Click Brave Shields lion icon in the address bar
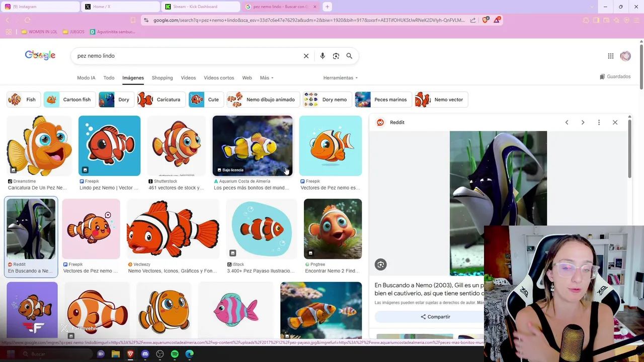Viewport: 644px width, 362px height. (x=485, y=20)
